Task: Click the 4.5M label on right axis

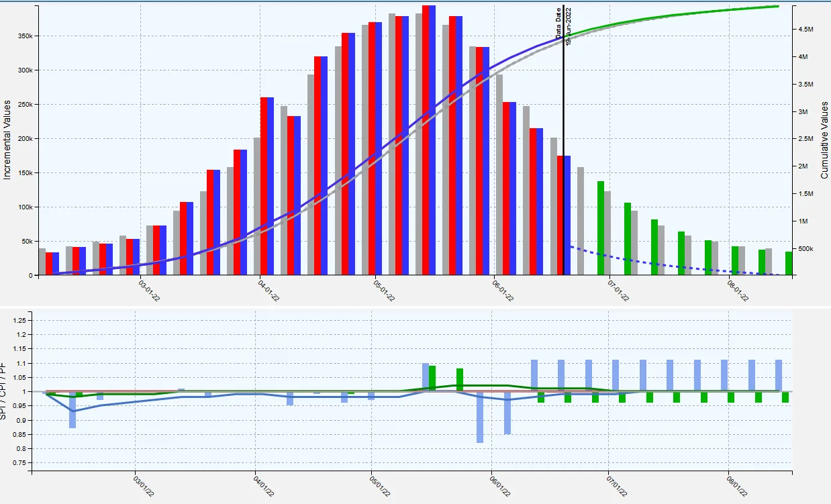Action: (x=806, y=30)
